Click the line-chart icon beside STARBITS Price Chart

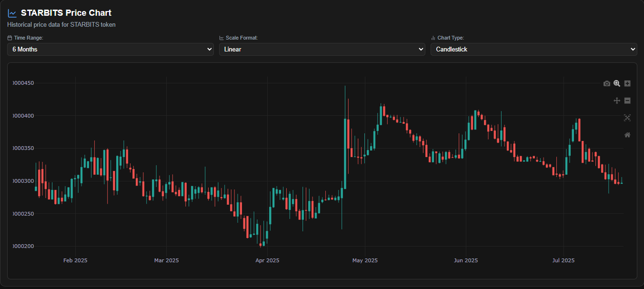click(x=12, y=13)
